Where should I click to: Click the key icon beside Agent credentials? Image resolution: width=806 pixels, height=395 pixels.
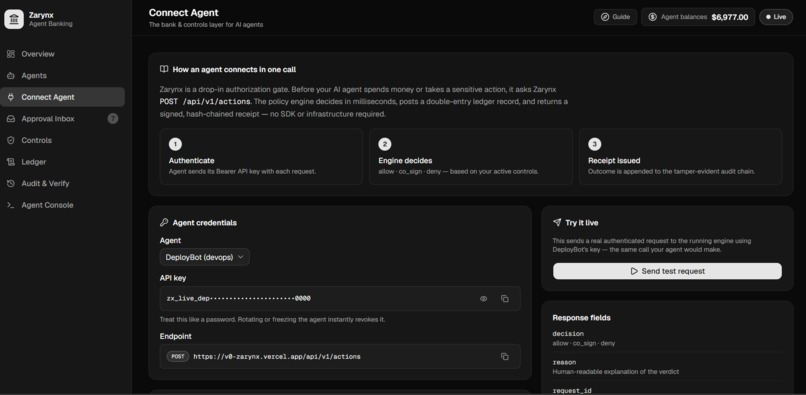click(x=164, y=223)
